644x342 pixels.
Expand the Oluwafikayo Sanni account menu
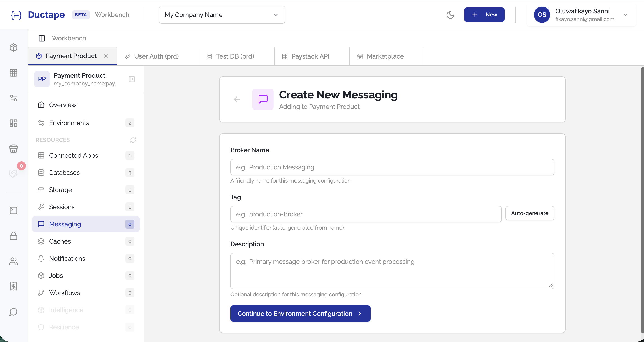626,15
